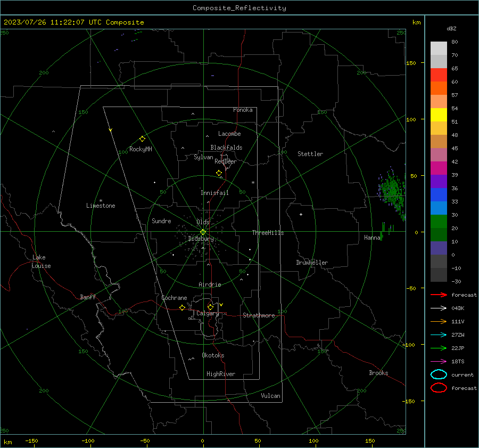This screenshot has height=448, width=479.
Task: Select the yellow diamond at radar center
Action: (203, 232)
